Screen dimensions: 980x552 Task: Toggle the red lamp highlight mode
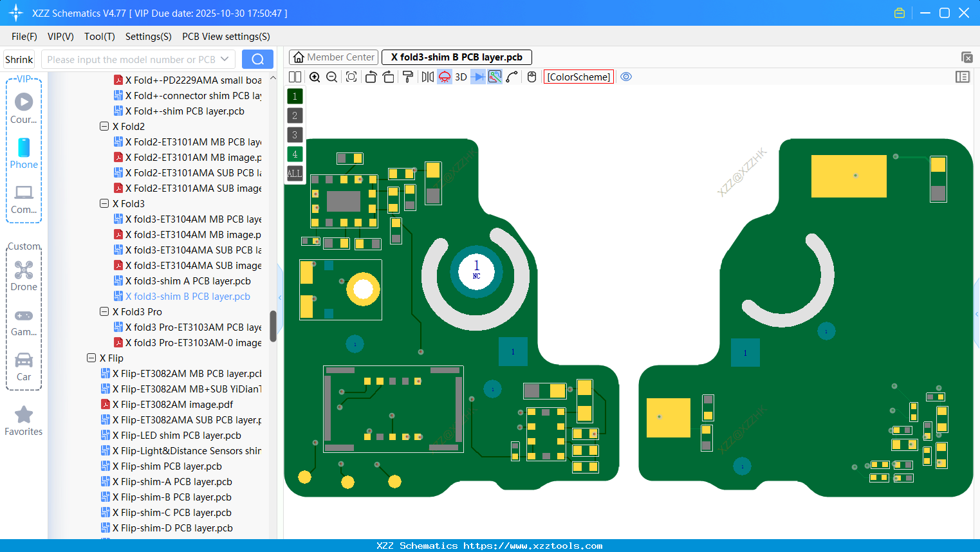tap(443, 77)
